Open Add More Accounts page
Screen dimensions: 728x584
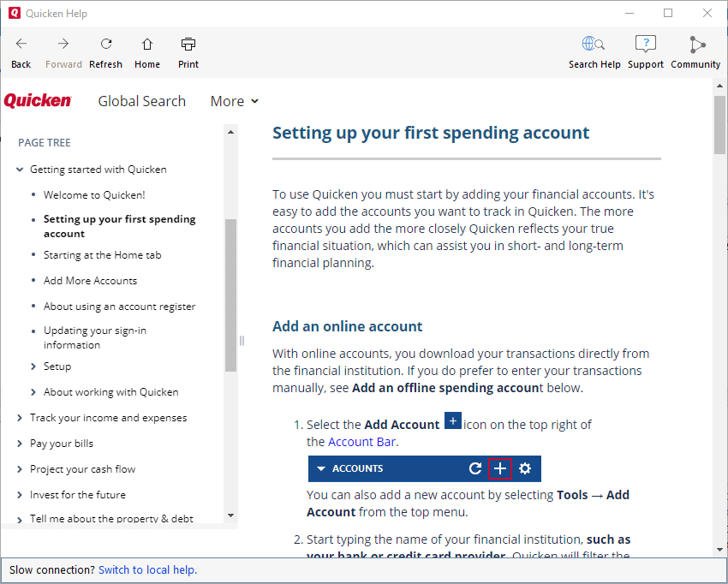click(x=90, y=281)
